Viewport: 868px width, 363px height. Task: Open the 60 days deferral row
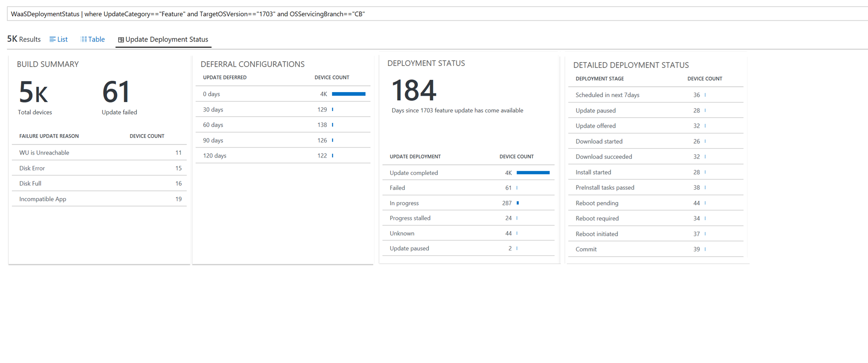(282, 125)
